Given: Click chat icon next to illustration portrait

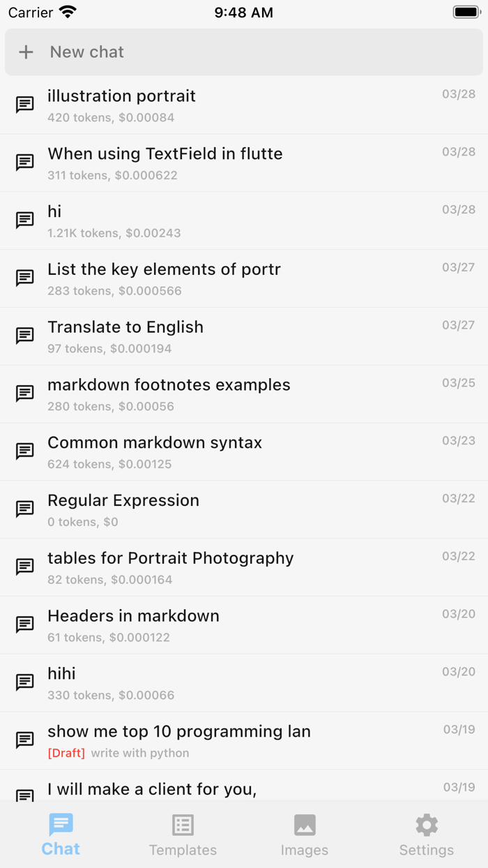Looking at the screenshot, I should (x=25, y=105).
